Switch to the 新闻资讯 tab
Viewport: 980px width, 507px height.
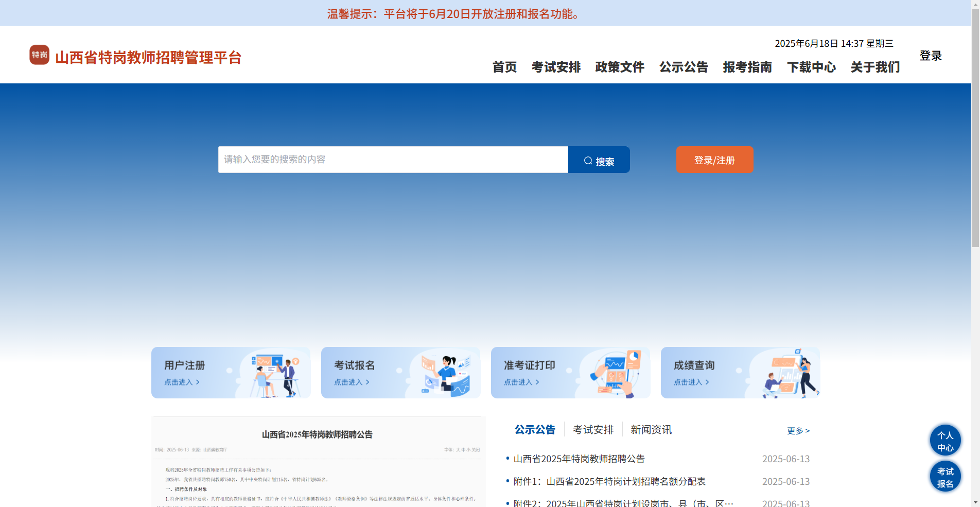tap(651, 429)
